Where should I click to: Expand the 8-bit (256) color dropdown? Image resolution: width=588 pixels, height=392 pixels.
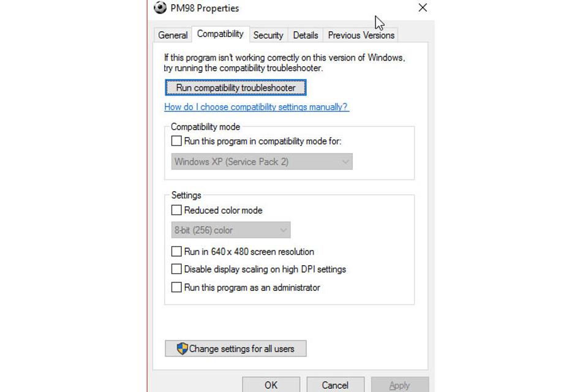click(231, 230)
